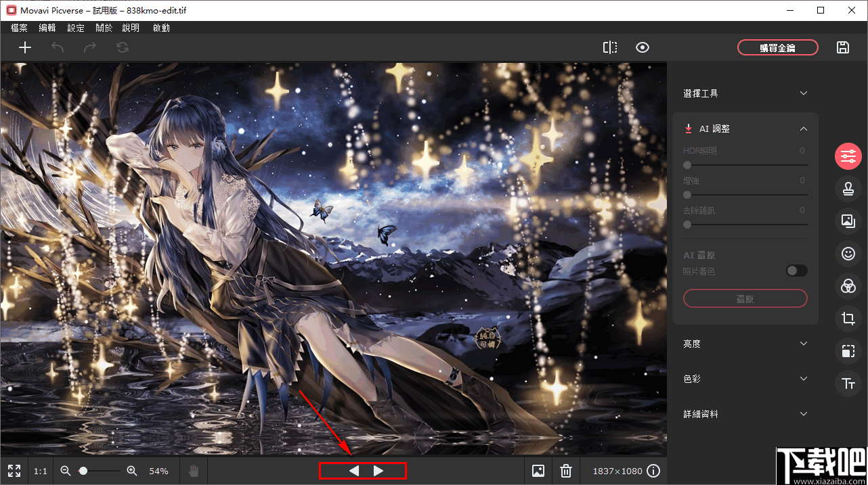Screen dimensions: 868x485
Task: Open the 設定 menu
Action: click(76, 28)
